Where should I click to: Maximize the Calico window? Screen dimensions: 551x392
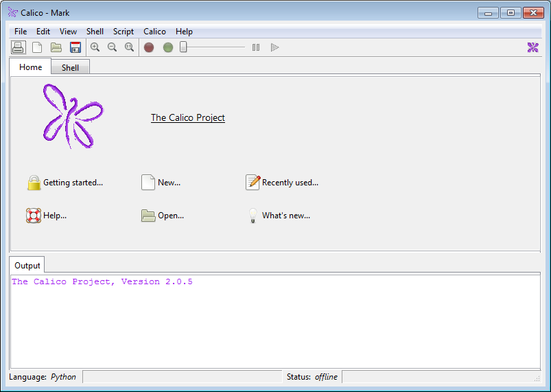tap(511, 13)
